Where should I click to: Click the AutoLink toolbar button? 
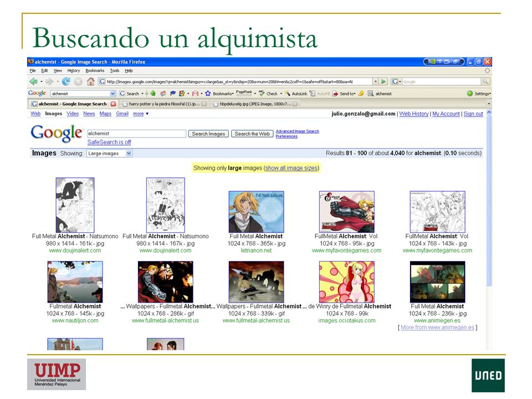(296, 93)
